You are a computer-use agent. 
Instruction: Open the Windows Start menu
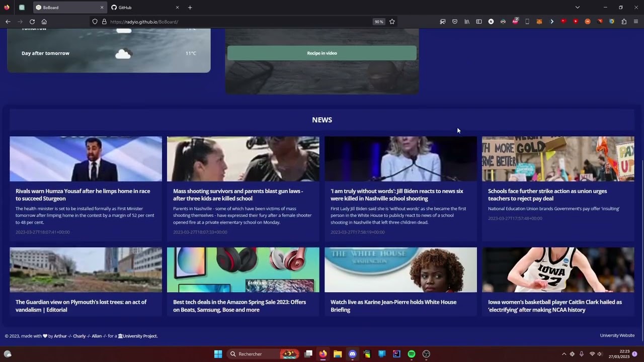(x=218, y=354)
